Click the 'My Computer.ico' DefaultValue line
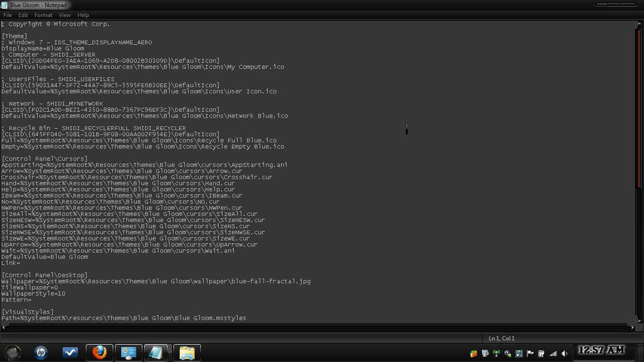The width and height of the screenshot is (644, 362). click(x=143, y=67)
